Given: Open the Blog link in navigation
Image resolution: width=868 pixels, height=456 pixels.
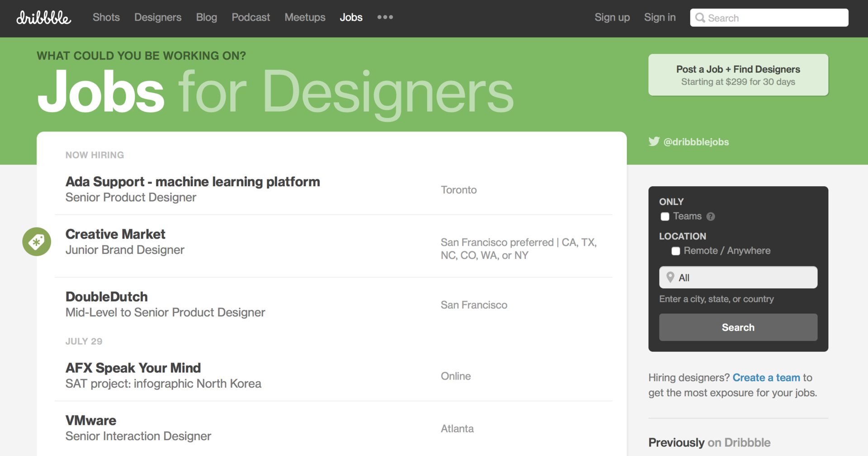Looking at the screenshot, I should [207, 17].
